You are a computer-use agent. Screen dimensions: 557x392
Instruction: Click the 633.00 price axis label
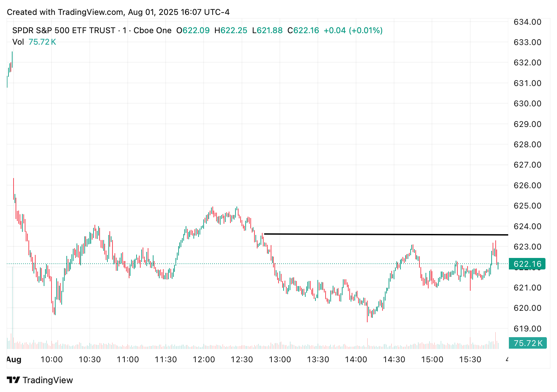(528, 42)
